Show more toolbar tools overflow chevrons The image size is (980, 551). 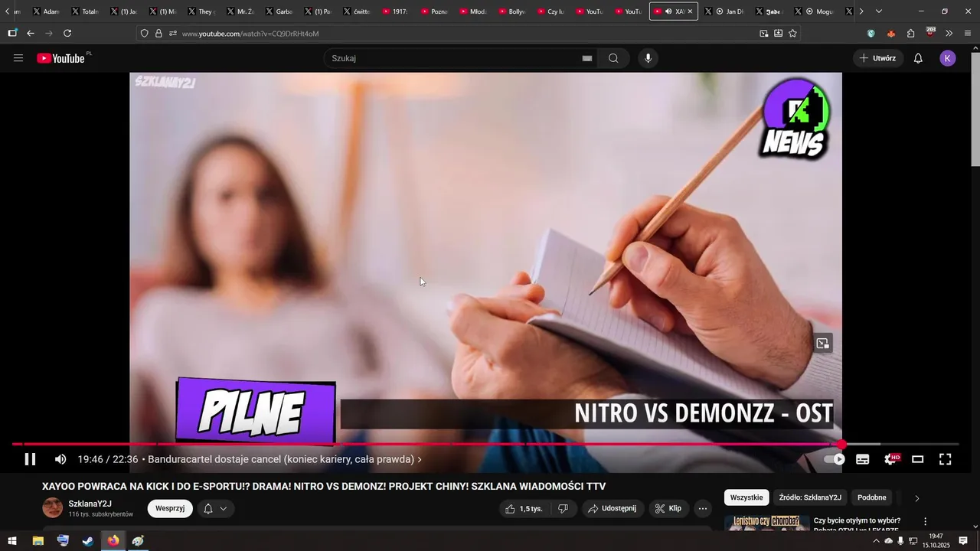949,33
